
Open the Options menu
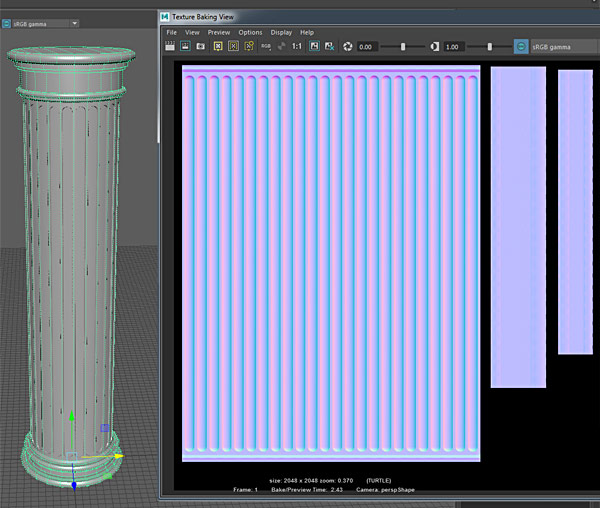[x=250, y=33]
